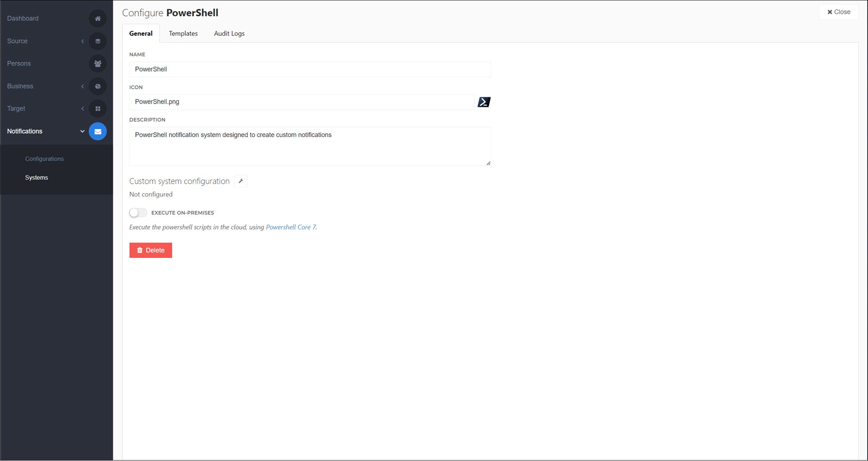Expand the Source menu chevron
Screen dimensions: 868x461
[x=82, y=41]
